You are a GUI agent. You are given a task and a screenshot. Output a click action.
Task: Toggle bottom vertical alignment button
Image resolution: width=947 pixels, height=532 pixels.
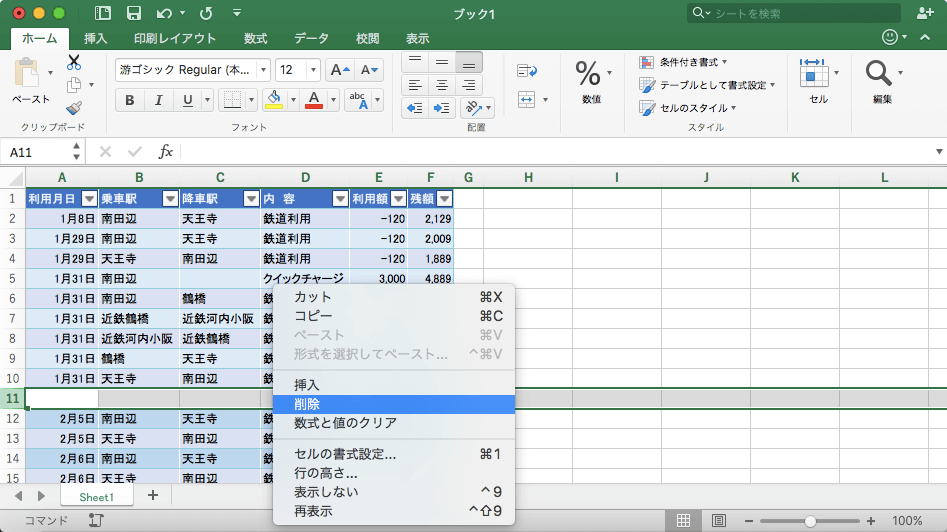pos(467,62)
